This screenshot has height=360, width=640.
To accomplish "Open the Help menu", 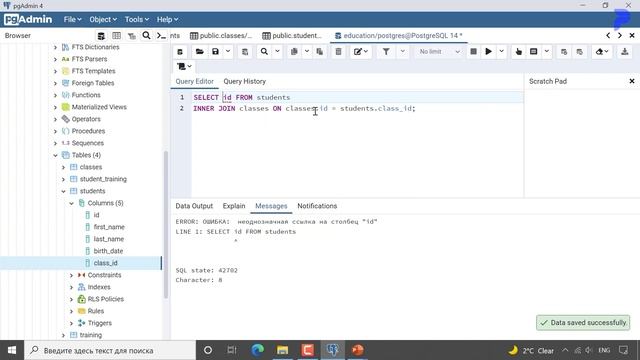I will [x=167, y=20].
